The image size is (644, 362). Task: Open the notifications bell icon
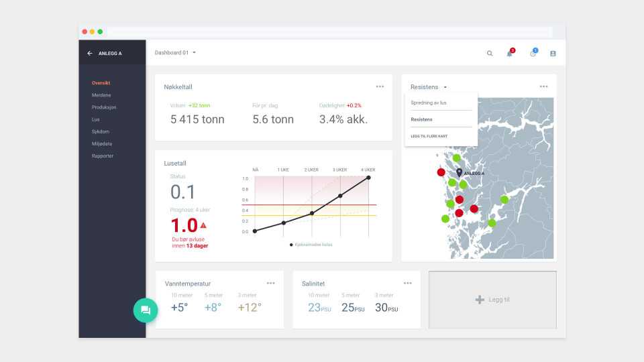[x=509, y=53]
